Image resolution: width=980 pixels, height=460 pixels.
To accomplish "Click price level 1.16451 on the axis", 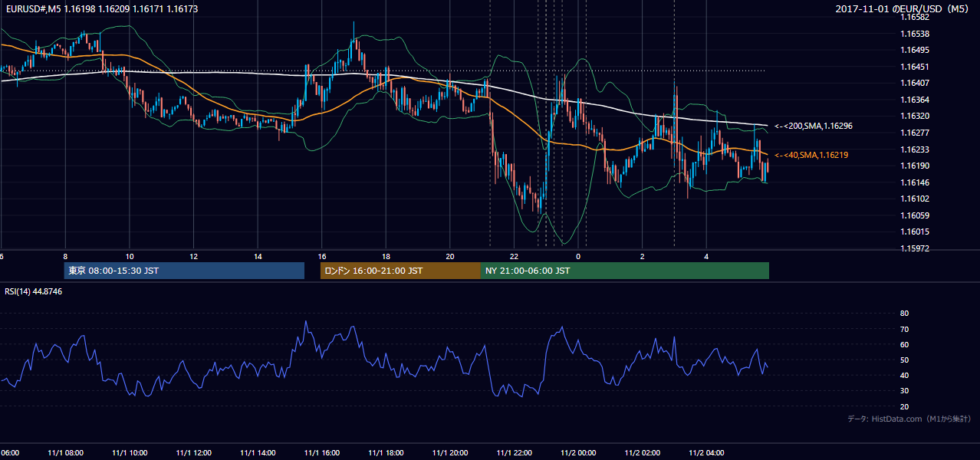I will [916, 67].
